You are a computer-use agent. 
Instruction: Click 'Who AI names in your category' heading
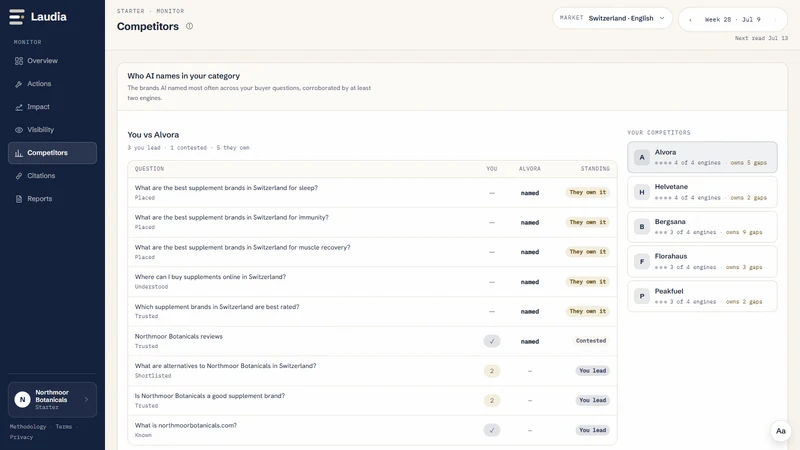tap(184, 76)
